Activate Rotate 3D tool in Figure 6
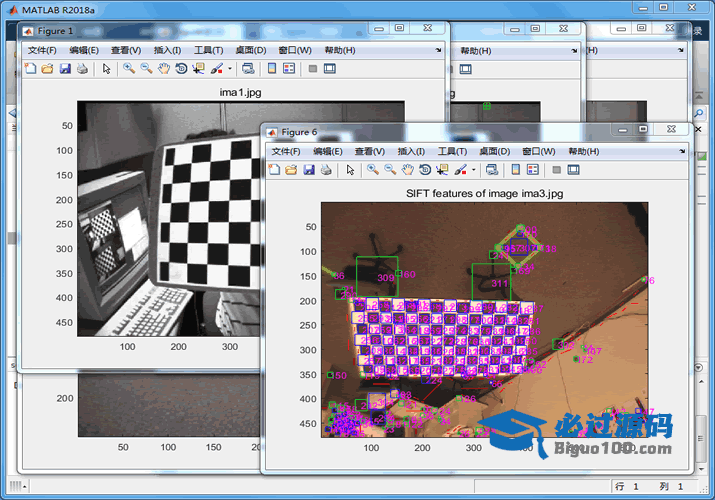Viewport: 715px width, 500px height. click(425, 170)
